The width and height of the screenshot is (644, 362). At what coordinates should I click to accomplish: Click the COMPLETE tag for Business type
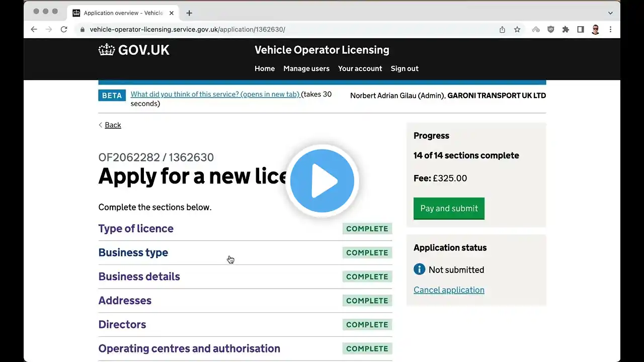367,253
